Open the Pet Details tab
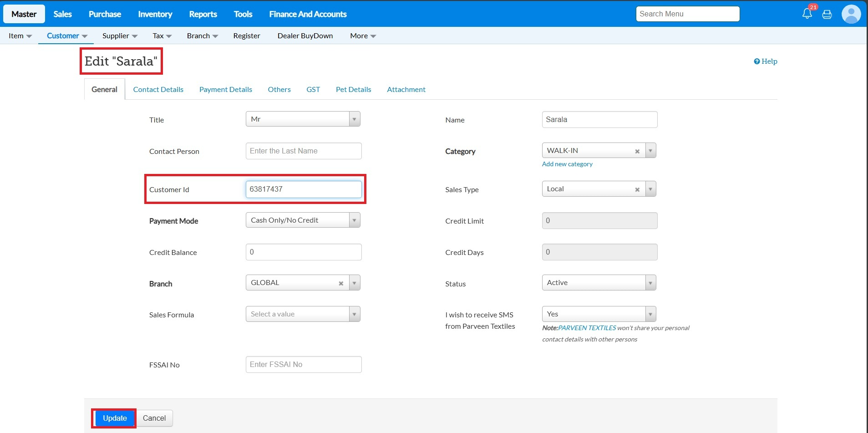 click(x=353, y=90)
